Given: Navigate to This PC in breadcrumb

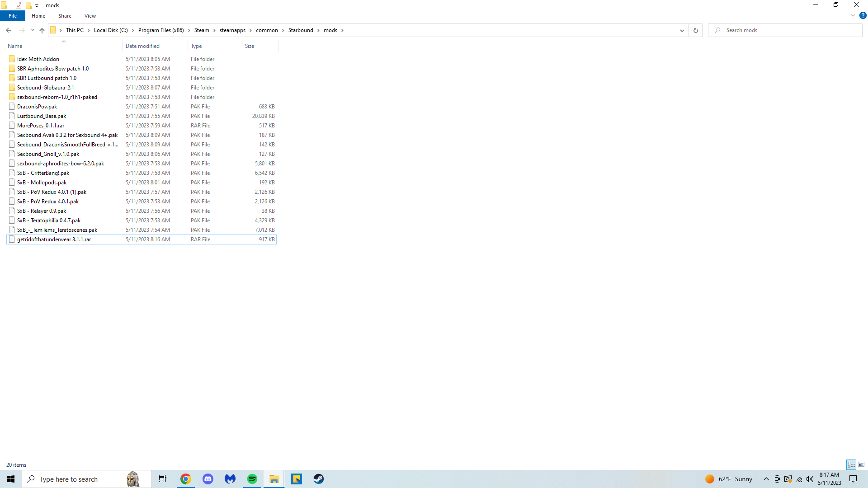Looking at the screenshot, I should 75,30.
